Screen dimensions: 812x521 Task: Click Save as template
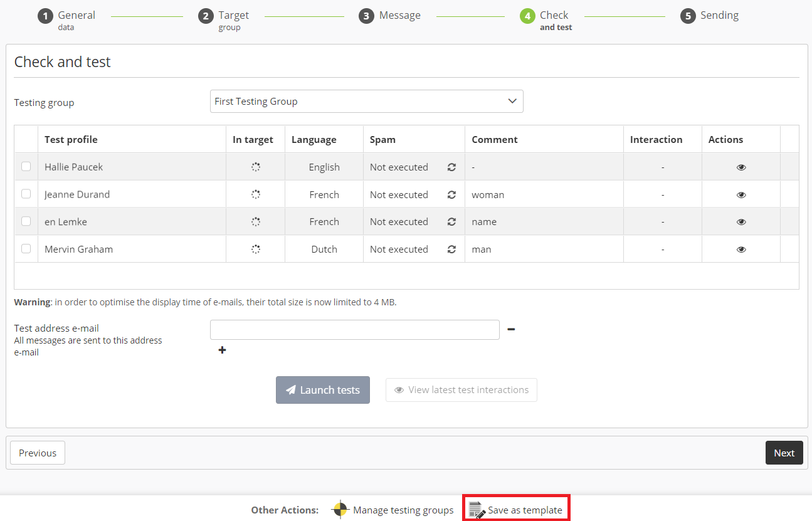click(516, 510)
